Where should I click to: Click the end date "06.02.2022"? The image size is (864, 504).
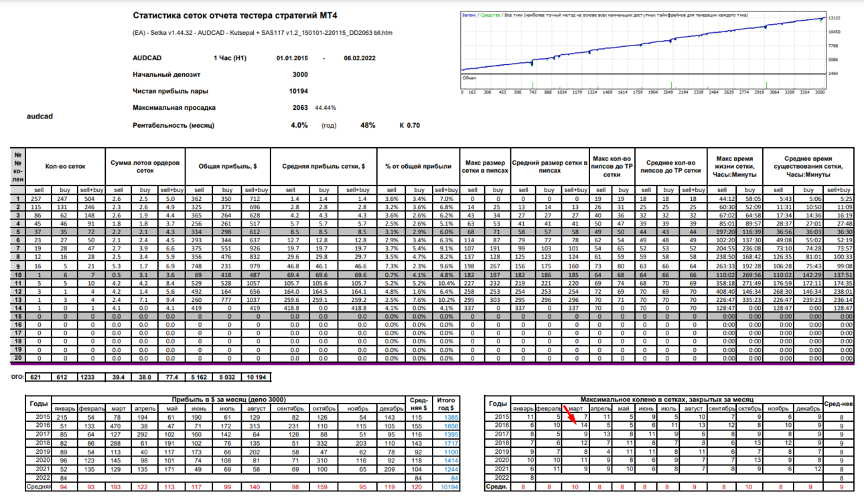[360, 58]
